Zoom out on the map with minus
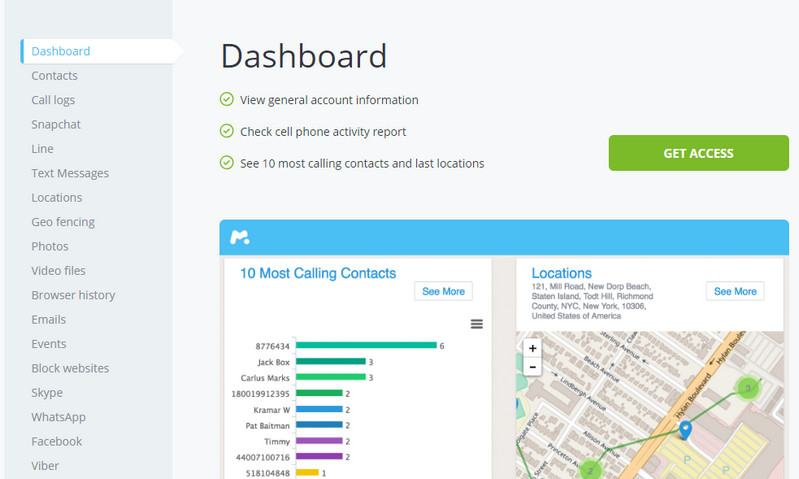The image size is (799, 479). point(532,367)
